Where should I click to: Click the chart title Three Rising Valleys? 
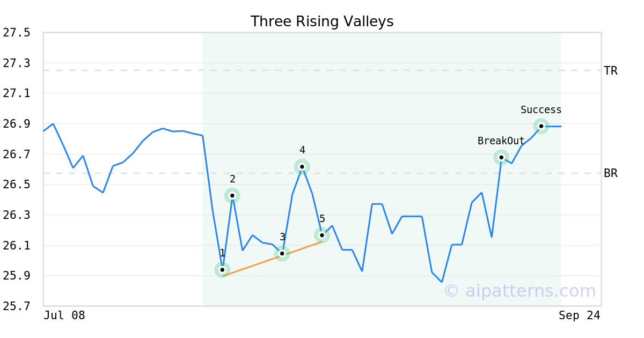(x=322, y=21)
